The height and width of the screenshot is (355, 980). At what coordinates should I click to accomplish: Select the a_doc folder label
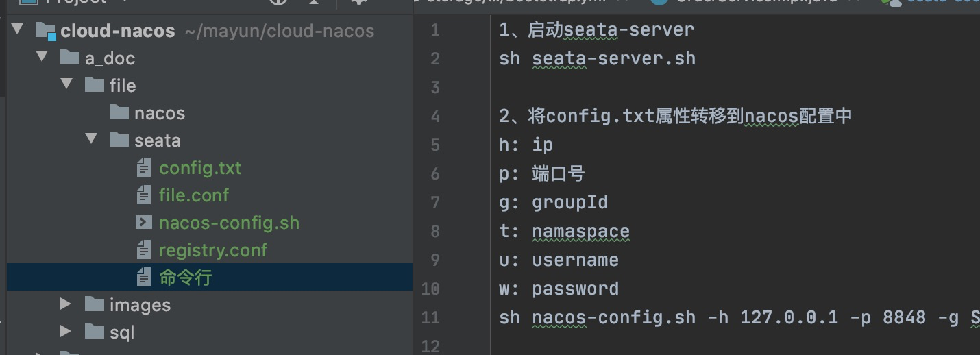pyautogui.click(x=110, y=59)
